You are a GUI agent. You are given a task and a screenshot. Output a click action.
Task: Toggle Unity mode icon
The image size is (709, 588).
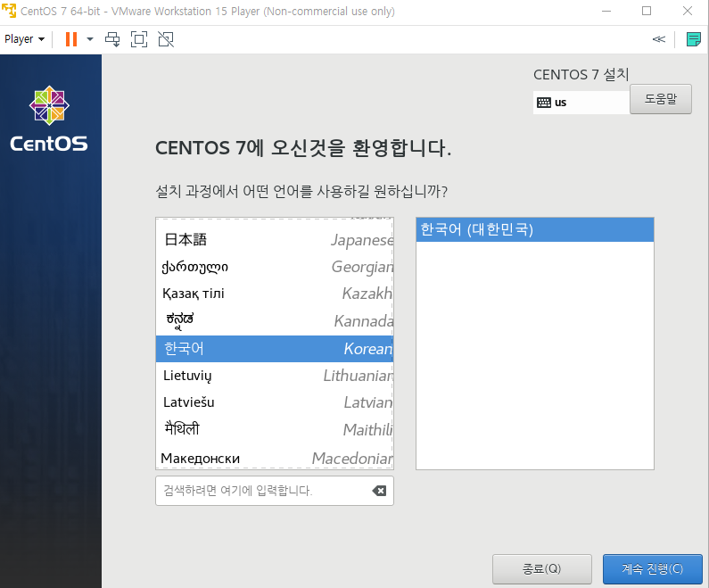[x=166, y=39]
